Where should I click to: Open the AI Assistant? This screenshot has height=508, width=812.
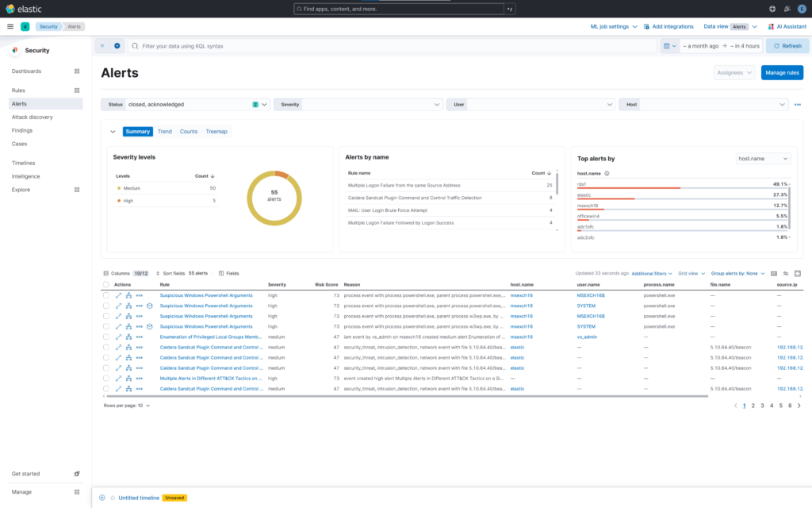pos(787,26)
